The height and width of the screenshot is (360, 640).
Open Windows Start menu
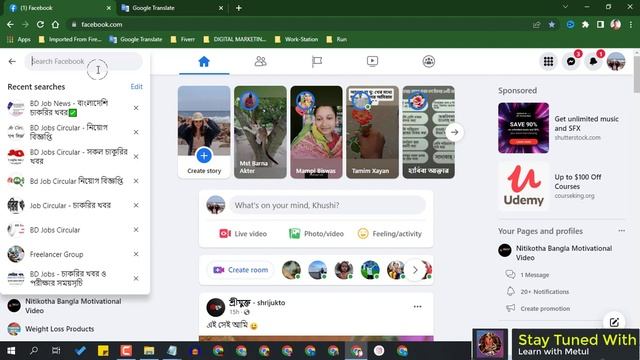11,351
